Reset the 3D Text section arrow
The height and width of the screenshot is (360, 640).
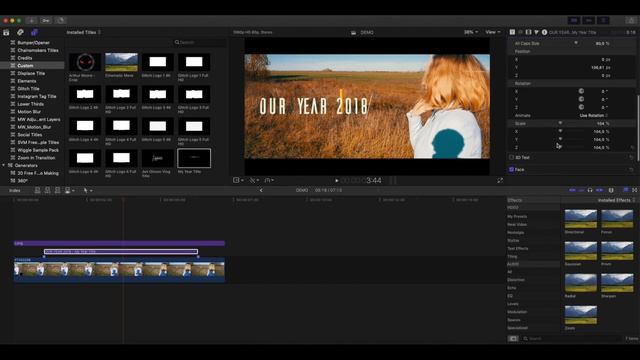[631, 157]
